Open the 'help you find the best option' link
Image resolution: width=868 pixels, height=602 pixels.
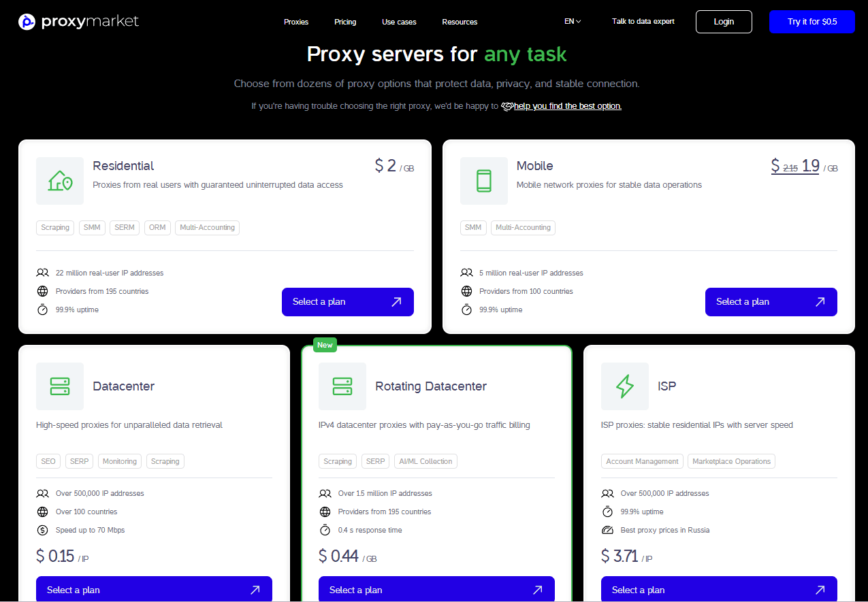568,106
